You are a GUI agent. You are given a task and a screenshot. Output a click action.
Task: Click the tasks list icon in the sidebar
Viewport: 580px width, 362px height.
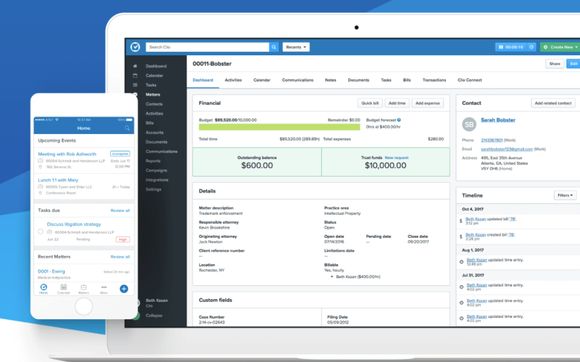point(135,85)
